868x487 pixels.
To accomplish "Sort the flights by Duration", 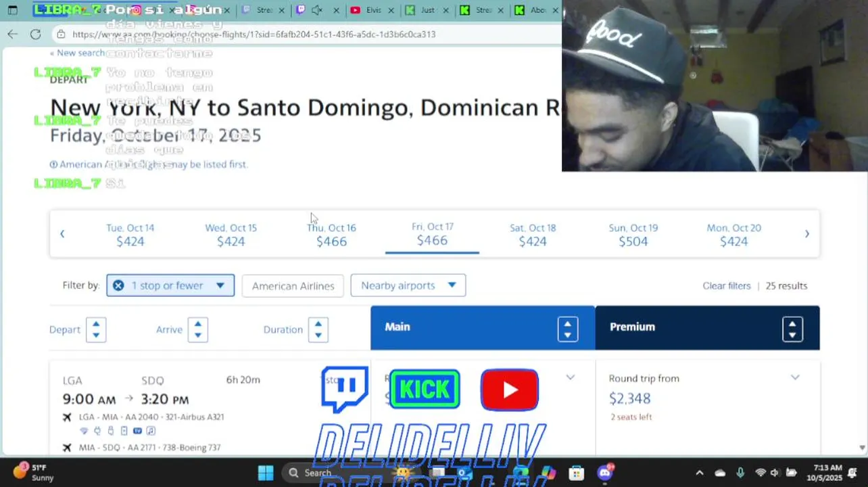I will [318, 329].
